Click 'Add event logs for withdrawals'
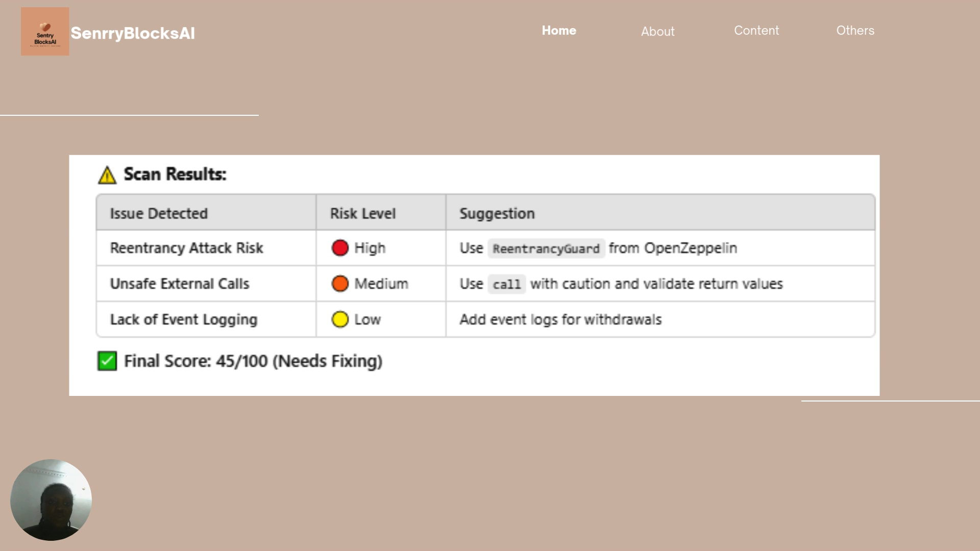 click(x=560, y=319)
